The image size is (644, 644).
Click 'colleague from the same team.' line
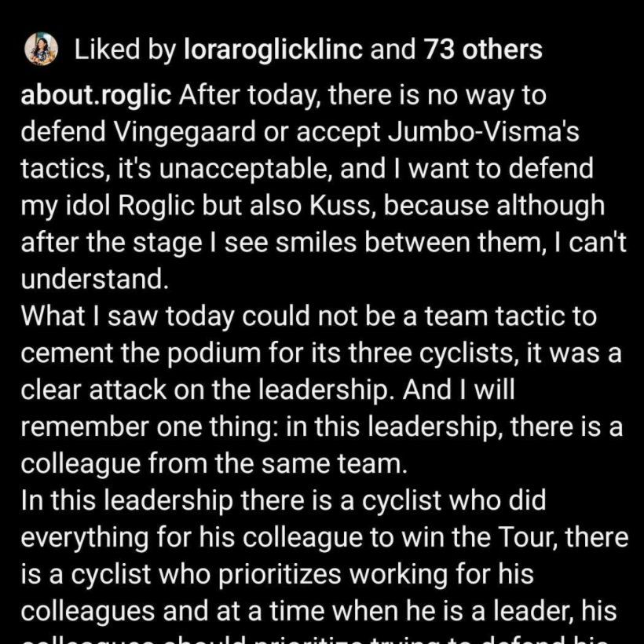214,462
